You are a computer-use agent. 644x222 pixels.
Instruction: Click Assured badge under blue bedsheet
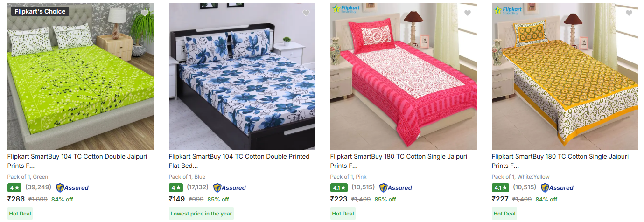(230, 187)
